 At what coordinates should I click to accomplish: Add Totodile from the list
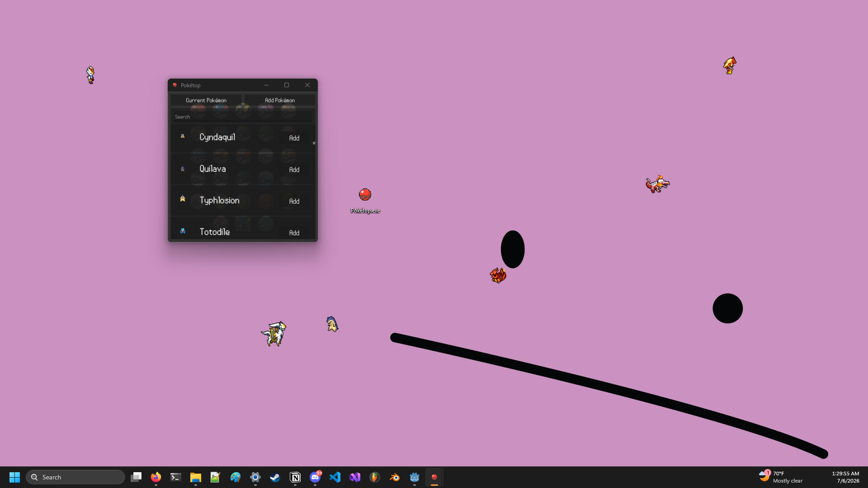tap(294, 232)
